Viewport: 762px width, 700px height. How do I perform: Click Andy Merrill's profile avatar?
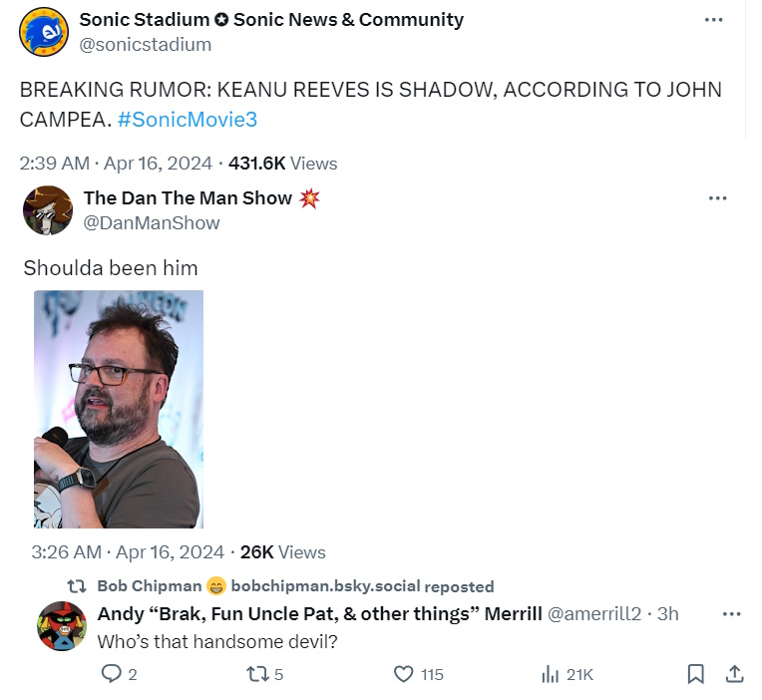pyautogui.click(x=61, y=626)
